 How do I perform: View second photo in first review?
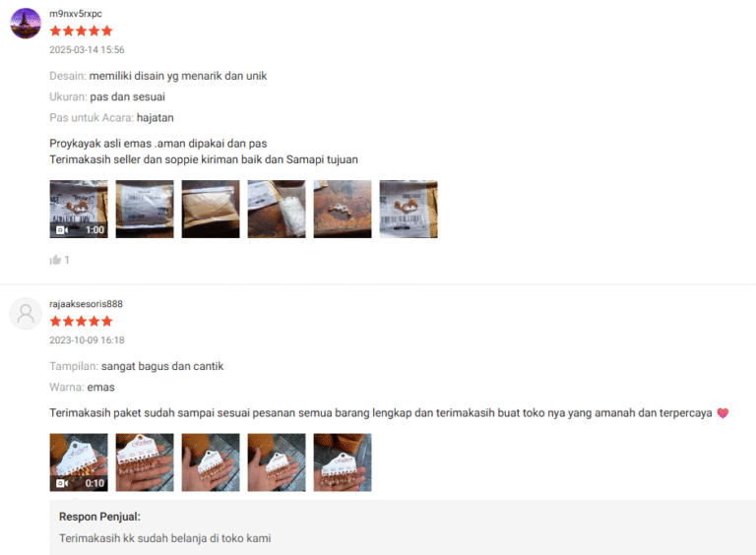(145, 209)
